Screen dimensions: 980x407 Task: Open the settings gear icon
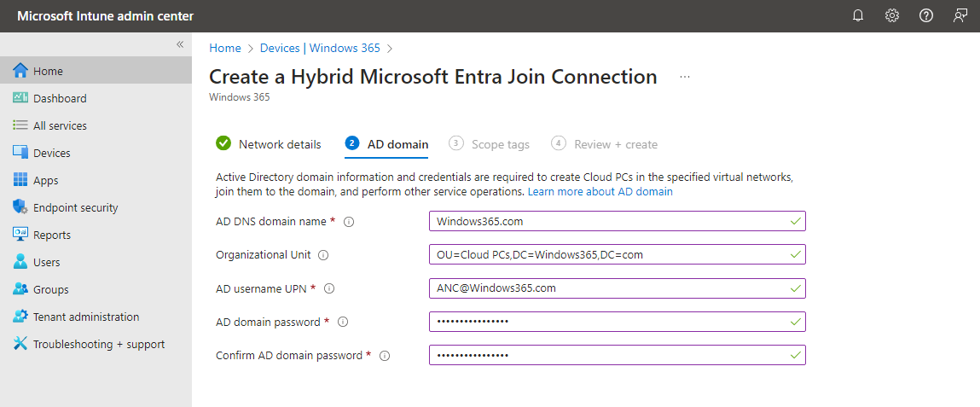click(x=892, y=16)
